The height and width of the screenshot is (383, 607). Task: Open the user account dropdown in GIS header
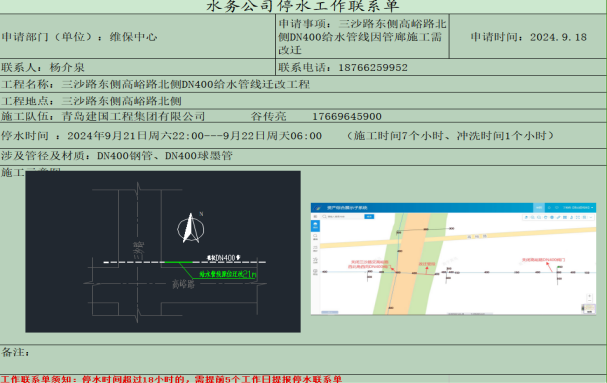click(x=578, y=208)
